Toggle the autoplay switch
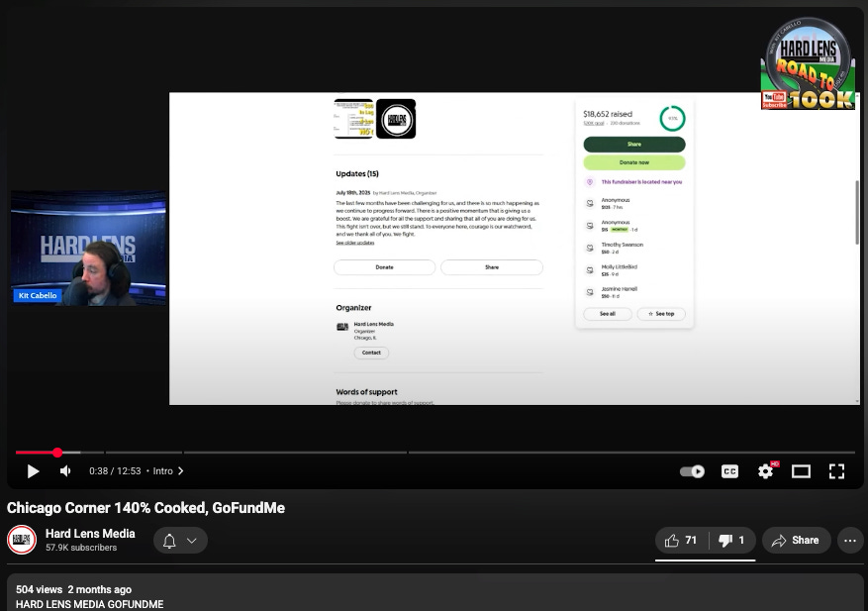 click(x=692, y=471)
